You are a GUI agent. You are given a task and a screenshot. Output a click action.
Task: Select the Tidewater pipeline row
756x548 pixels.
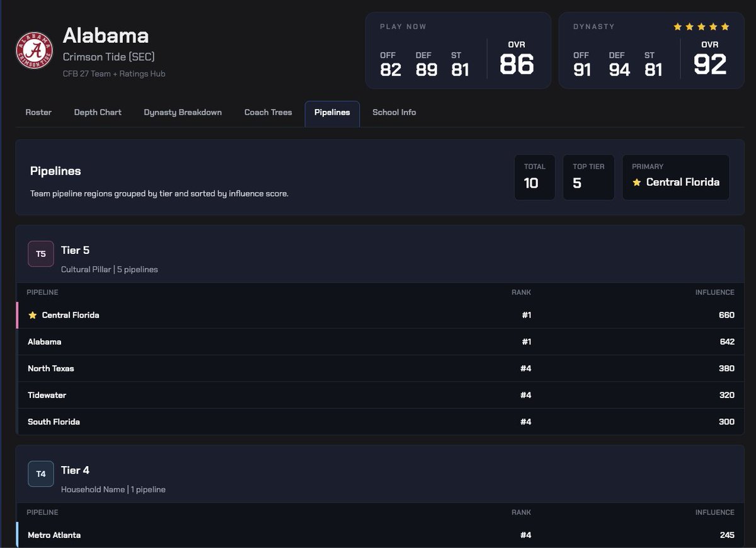[380, 395]
